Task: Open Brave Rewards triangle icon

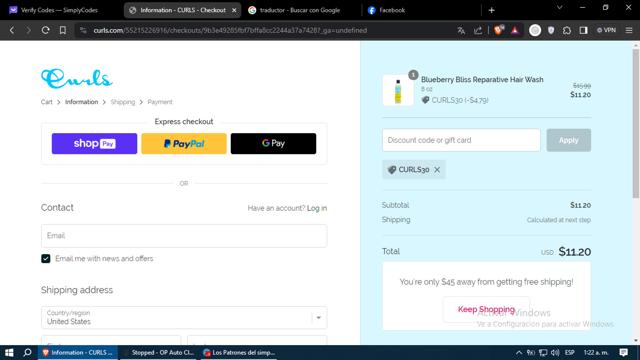Action: click(x=515, y=30)
